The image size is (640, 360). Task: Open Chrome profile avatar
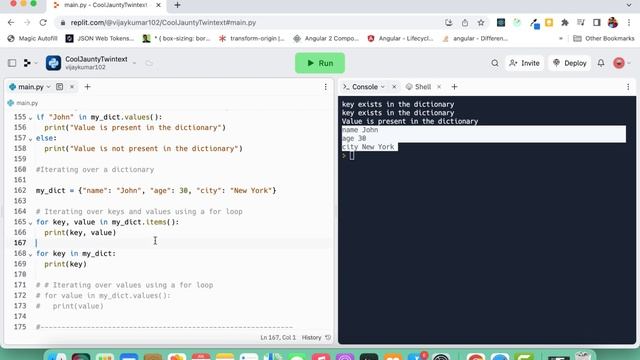(x=613, y=23)
